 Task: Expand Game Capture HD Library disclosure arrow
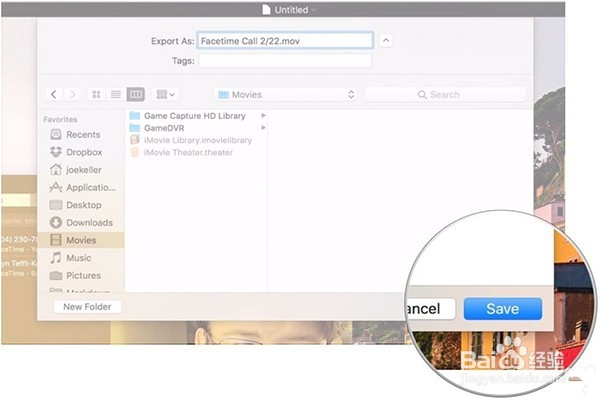coord(263,115)
